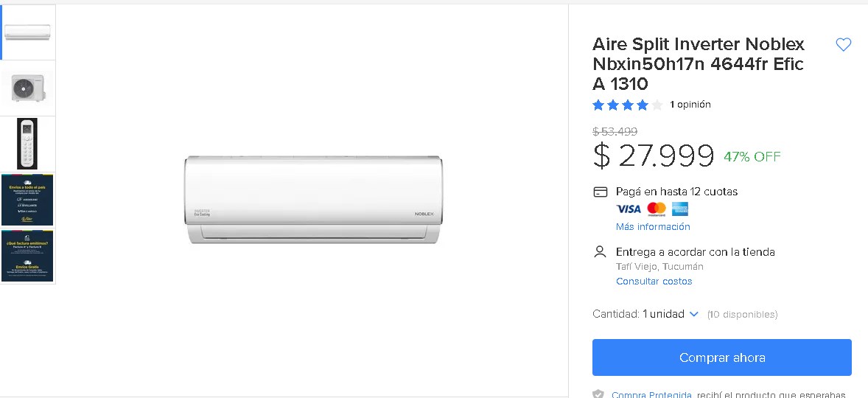Click the American Express logo
Viewport: 868px width, 398px height.
coord(679,209)
